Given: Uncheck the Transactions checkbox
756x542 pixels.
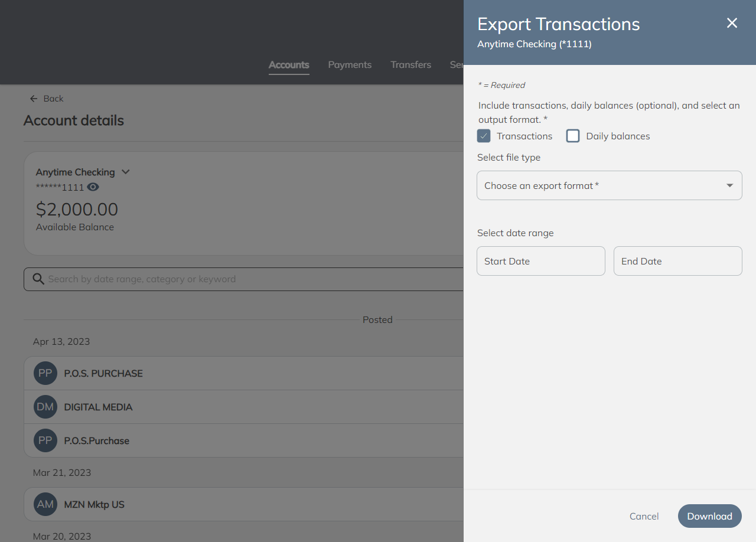Looking at the screenshot, I should tap(484, 136).
